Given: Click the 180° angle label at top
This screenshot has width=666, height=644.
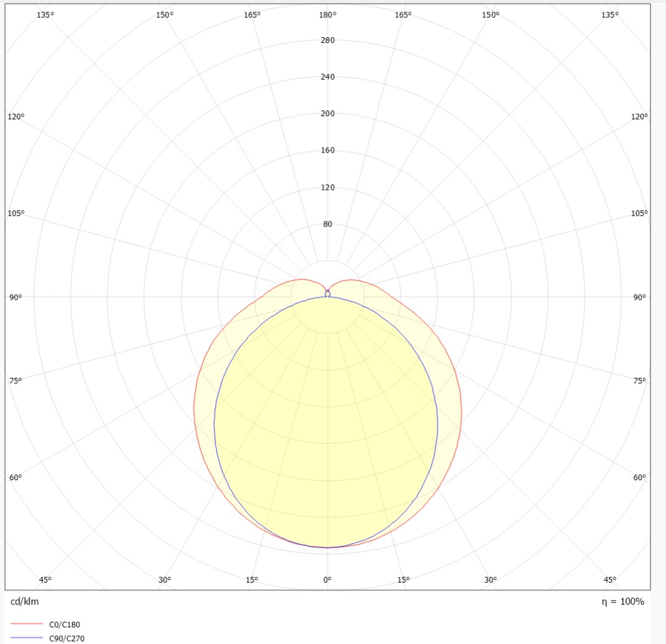Looking at the screenshot, I should (x=327, y=15).
